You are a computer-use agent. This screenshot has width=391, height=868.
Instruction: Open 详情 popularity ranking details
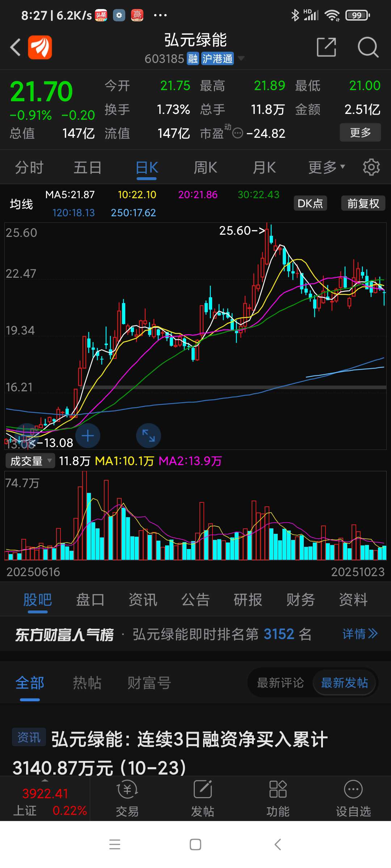[x=360, y=634]
